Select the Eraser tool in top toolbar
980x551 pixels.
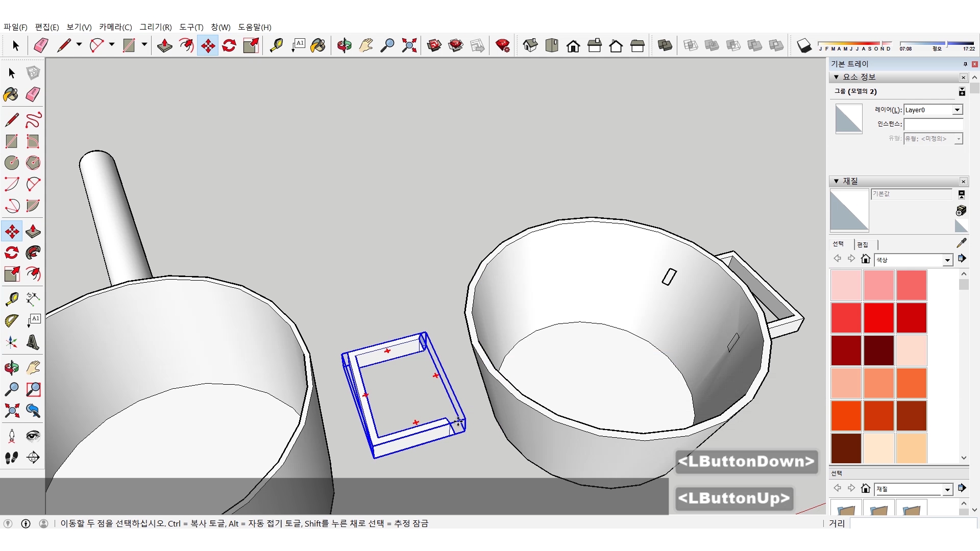41,45
